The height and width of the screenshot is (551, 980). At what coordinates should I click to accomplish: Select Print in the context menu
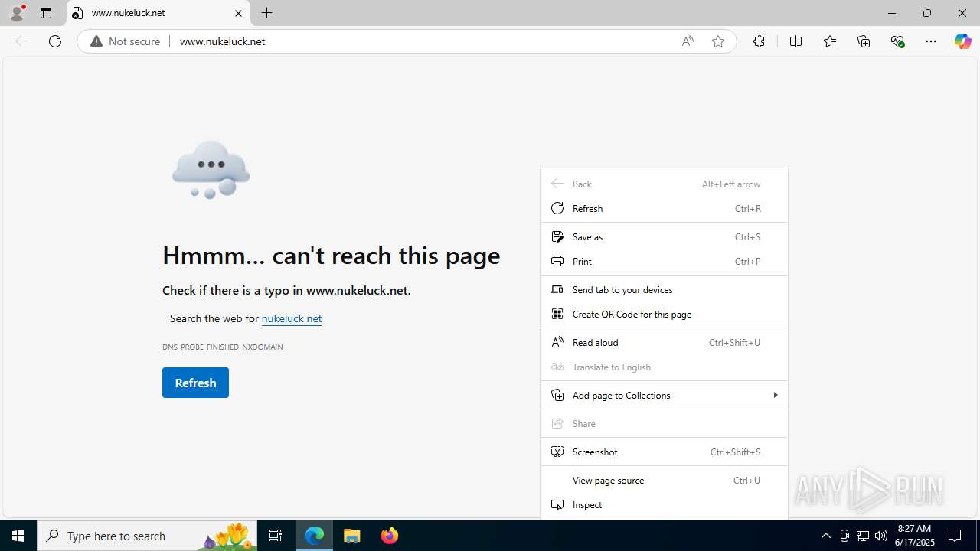click(664, 261)
